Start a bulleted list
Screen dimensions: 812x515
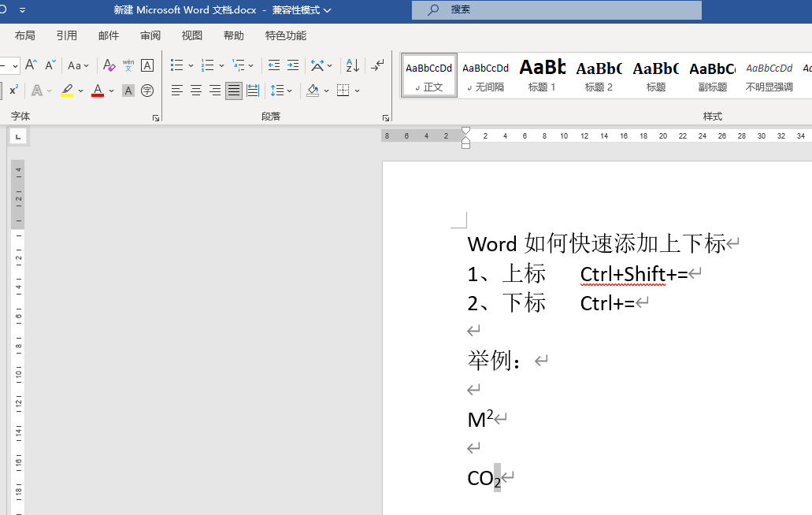177,65
